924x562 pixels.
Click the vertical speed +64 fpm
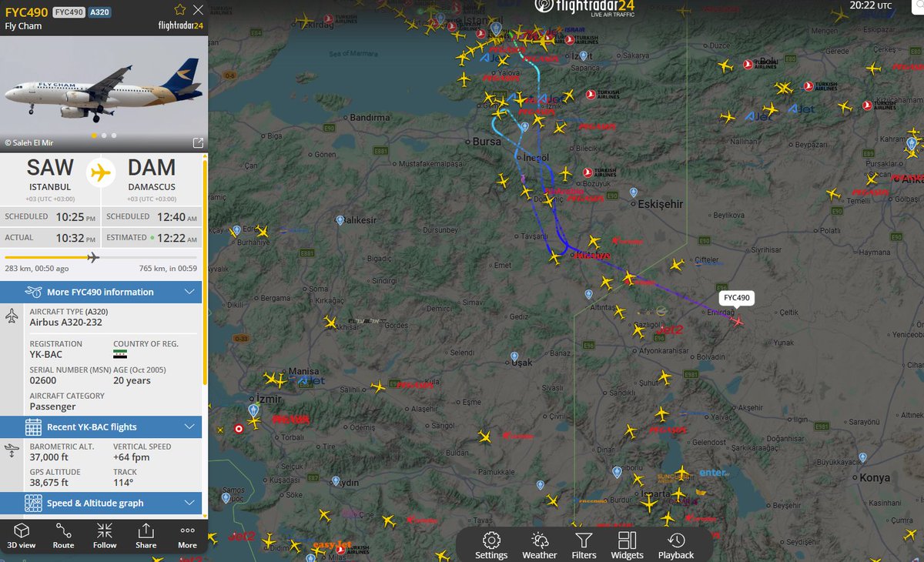(x=132, y=457)
